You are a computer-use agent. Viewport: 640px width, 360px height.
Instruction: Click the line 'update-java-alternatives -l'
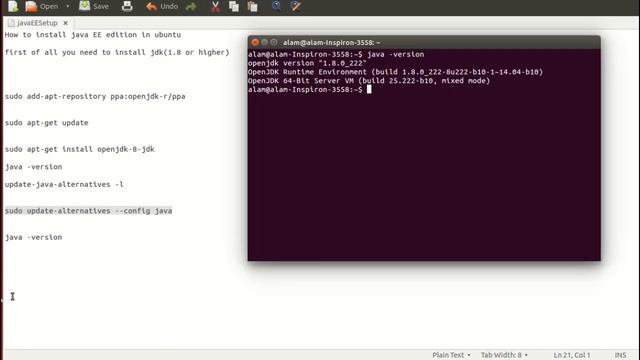(x=64, y=184)
